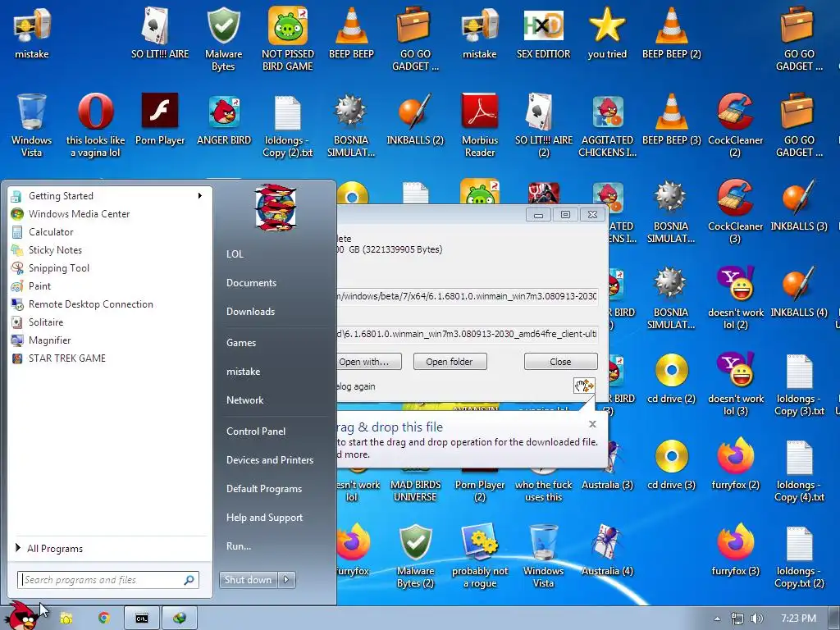Screen dimensions: 840x630
Task: Click the drag and drop hand icon
Action: (584, 386)
